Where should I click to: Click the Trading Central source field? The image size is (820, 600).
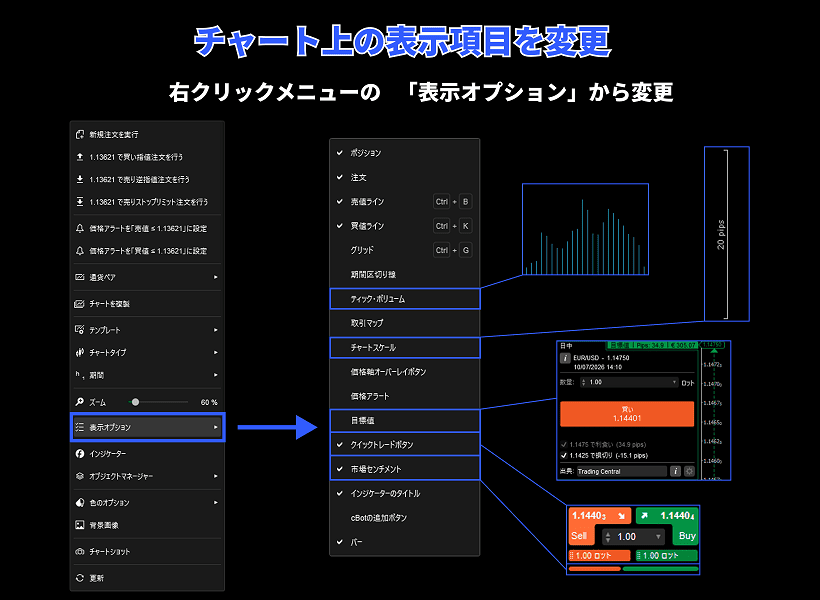621,471
